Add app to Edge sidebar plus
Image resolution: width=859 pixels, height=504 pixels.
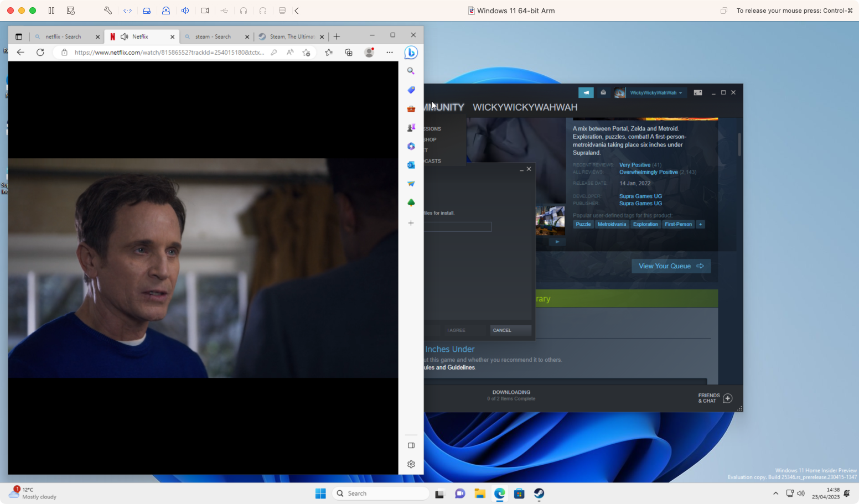point(411,223)
